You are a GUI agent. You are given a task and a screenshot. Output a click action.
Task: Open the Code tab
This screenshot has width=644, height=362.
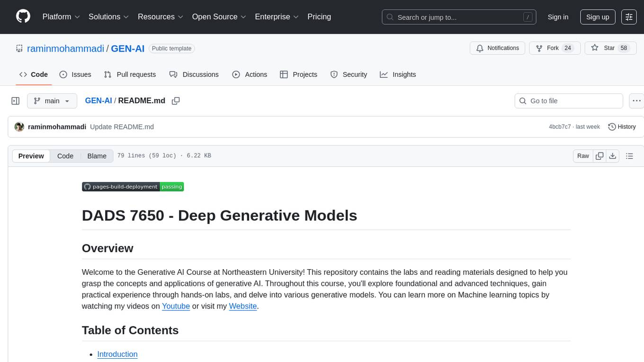pos(34,74)
